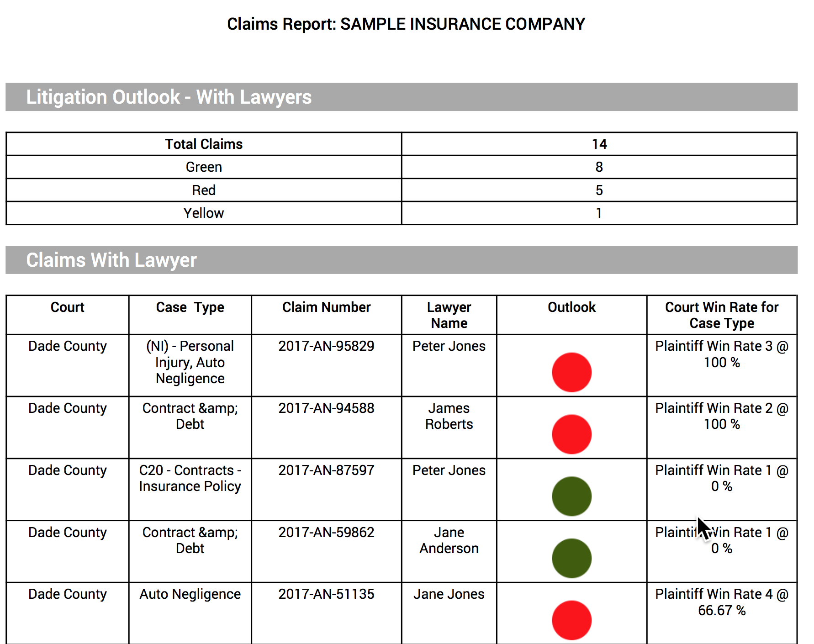Click the Lawyer Name column header
The height and width of the screenshot is (644, 814).
449,315
